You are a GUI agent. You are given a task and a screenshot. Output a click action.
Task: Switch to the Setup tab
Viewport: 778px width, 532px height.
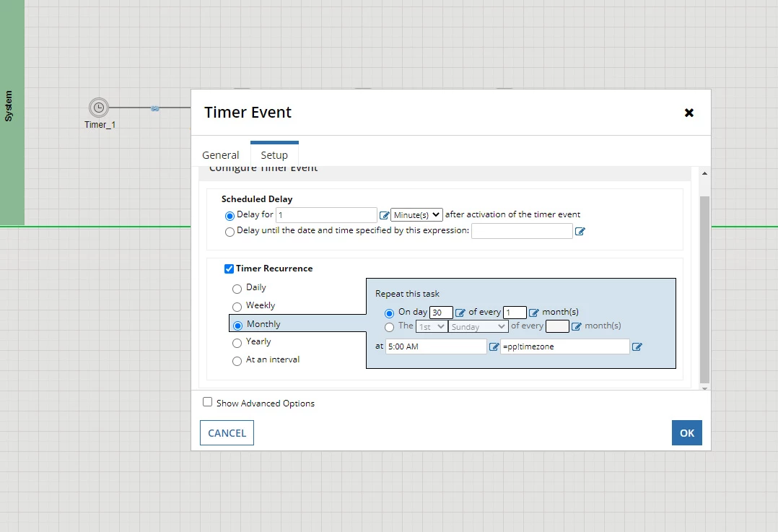point(274,155)
